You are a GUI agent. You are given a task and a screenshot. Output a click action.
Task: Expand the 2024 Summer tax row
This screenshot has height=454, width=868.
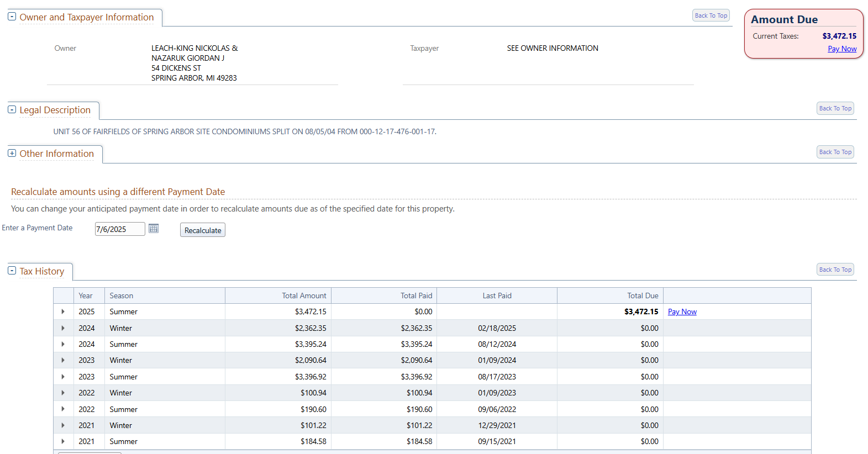tap(63, 344)
